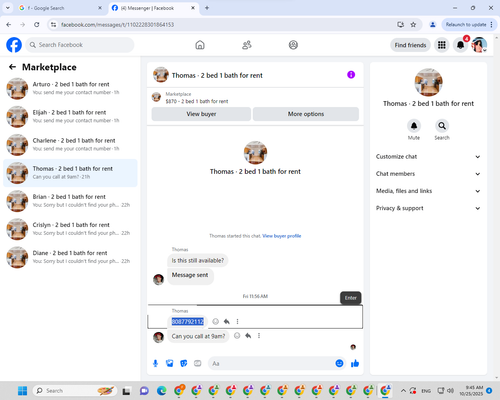Open the purple conversation information icon
Viewport: 500px width, 400px height.
(351, 75)
